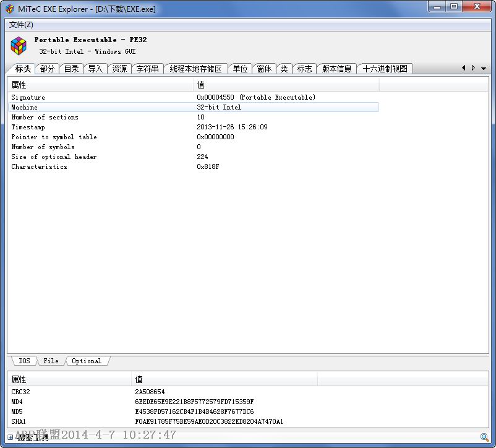Click the magnifier search icon
Screen dimensions: 496x448
[484, 437]
